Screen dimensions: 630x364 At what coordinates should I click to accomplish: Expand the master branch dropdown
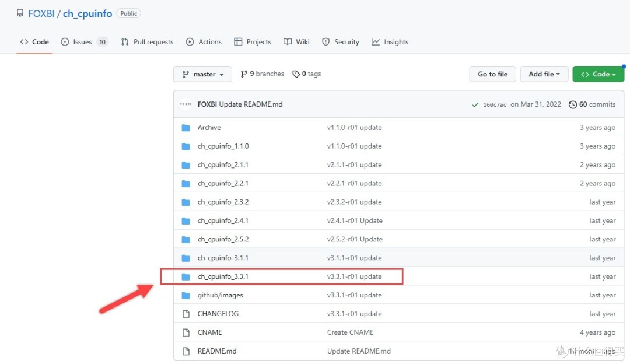(x=202, y=74)
